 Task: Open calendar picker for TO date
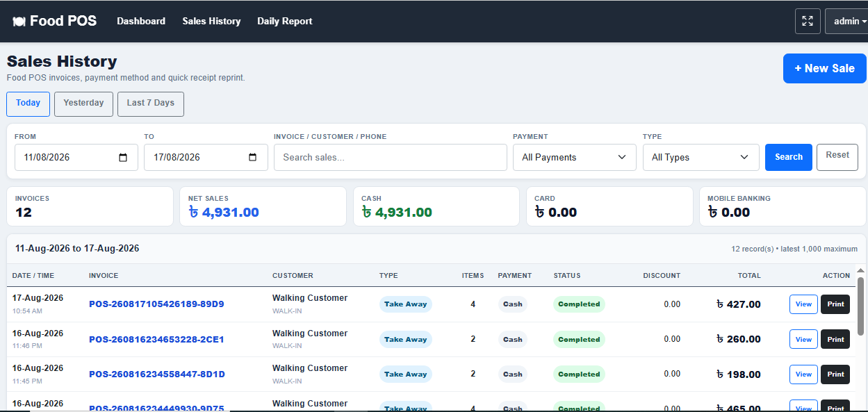tap(253, 158)
